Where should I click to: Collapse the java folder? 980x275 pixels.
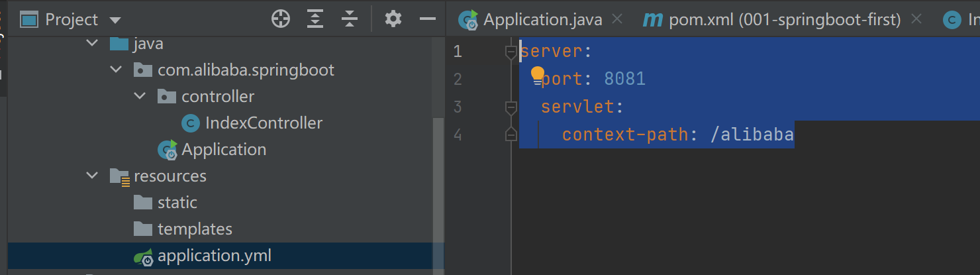pyautogui.click(x=92, y=44)
